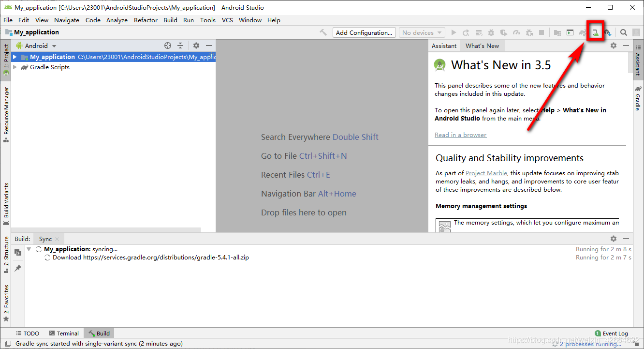Click the tool windows icon in status bar

click(8, 344)
